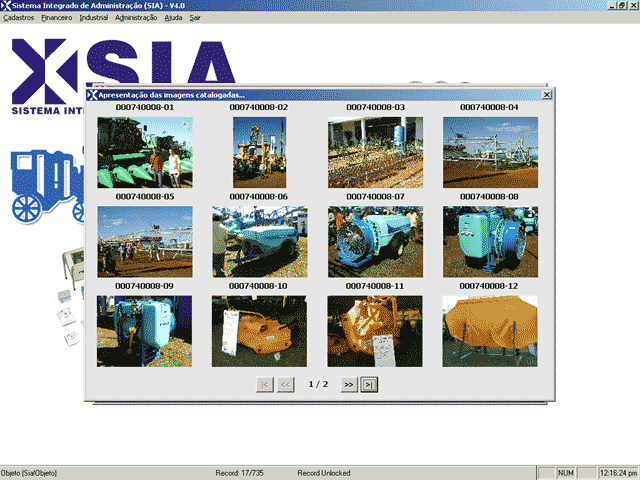This screenshot has height=480, width=640.
Task: Go to the first page of images
Action: [265, 384]
